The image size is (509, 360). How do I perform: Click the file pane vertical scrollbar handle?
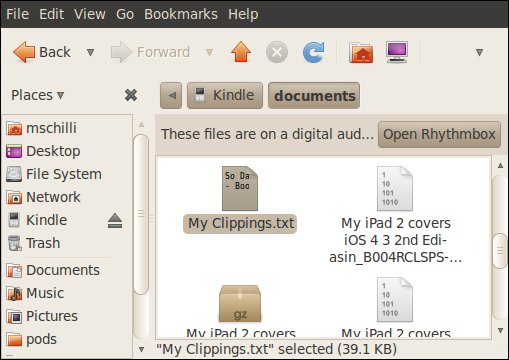[x=500, y=251]
